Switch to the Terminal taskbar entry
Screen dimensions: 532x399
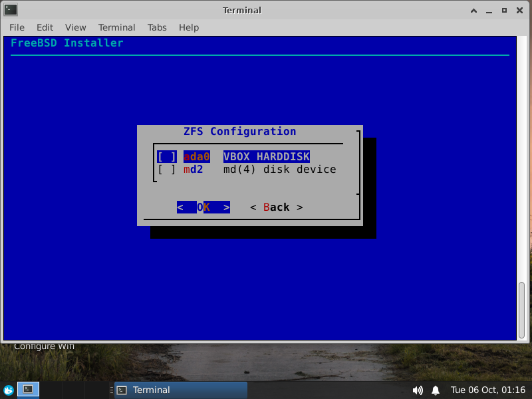[181, 390]
